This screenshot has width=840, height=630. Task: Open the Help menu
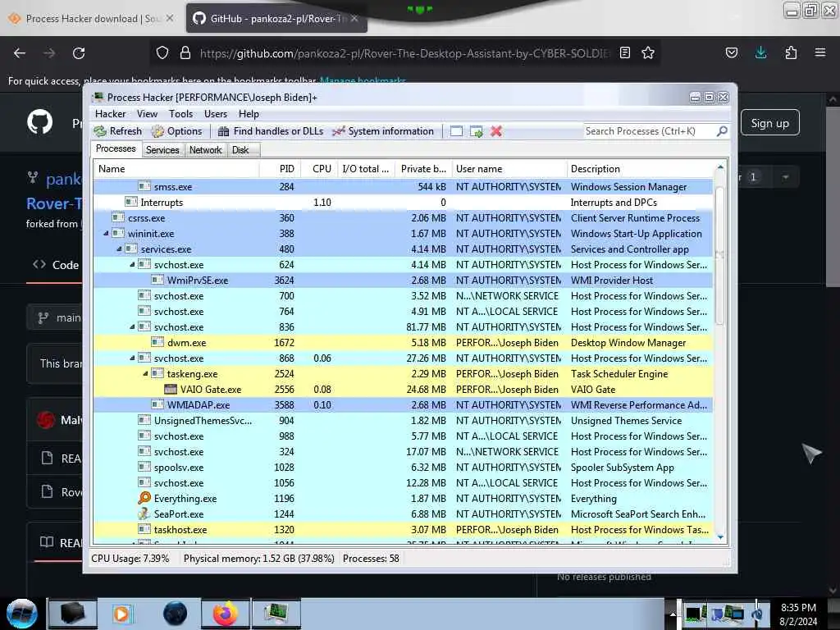coord(249,113)
